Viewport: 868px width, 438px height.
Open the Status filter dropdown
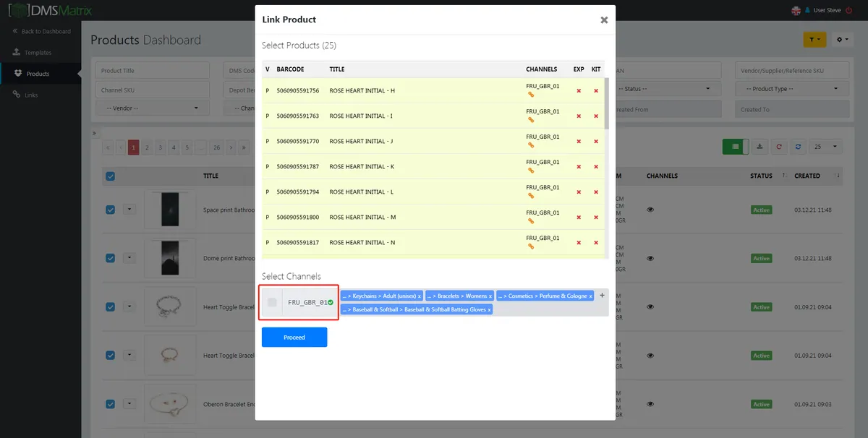click(x=665, y=89)
